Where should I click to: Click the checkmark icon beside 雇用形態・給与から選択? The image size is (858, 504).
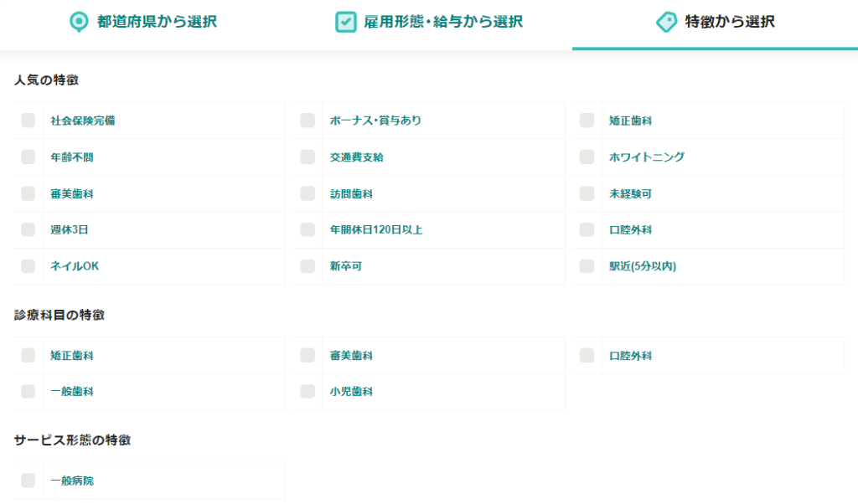(x=346, y=22)
